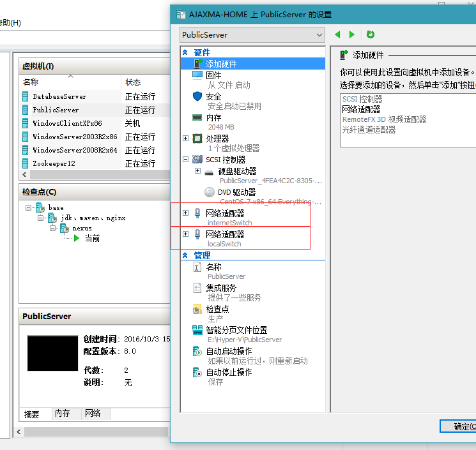Open the 帮助(H) menu
The image size is (476, 450).
(10, 23)
